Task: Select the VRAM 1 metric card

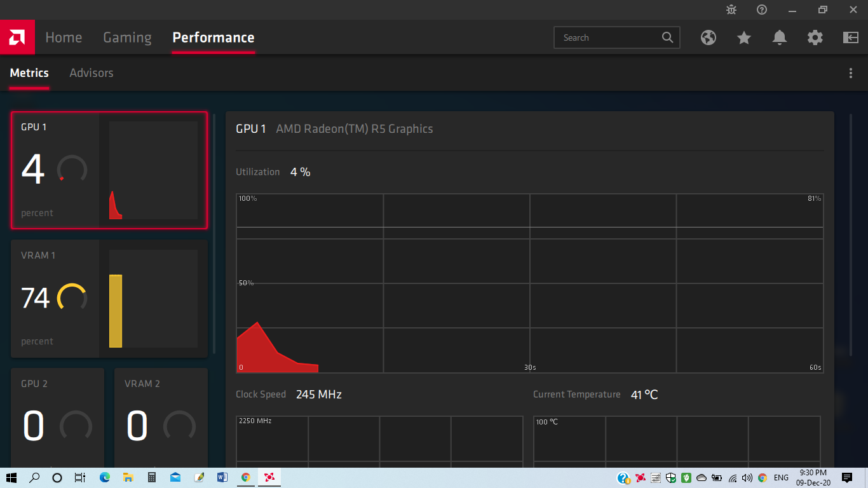Action: [x=109, y=299]
